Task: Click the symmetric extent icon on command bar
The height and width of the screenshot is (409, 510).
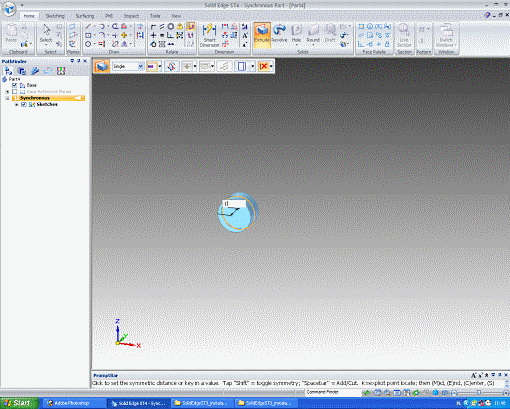Action: [152, 66]
